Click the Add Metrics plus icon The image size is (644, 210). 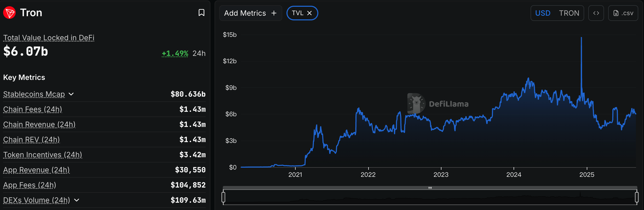273,13
